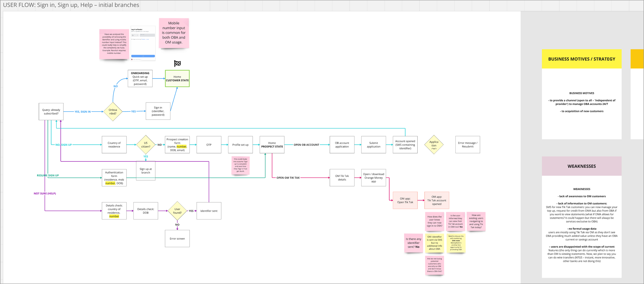Select the 'Mobile number input is common' sticky
Viewport: 644px width, 284px height.
pyautogui.click(x=174, y=33)
